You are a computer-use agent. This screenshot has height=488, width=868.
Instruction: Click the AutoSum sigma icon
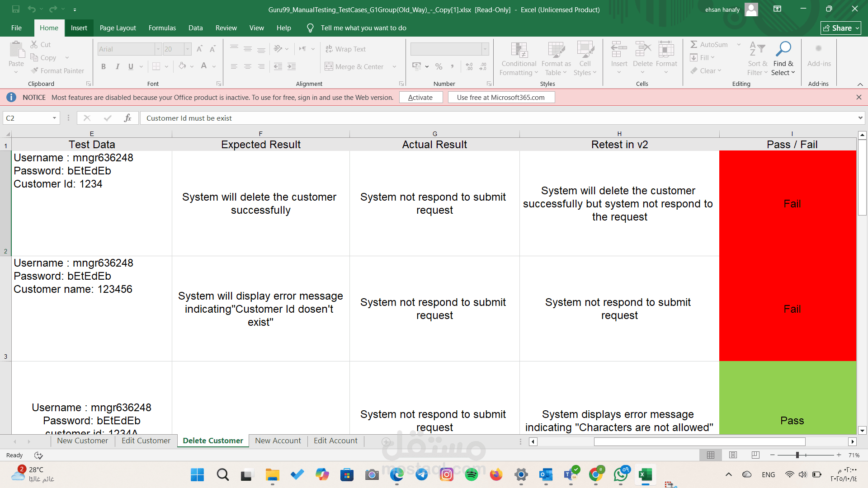click(x=693, y=44)
